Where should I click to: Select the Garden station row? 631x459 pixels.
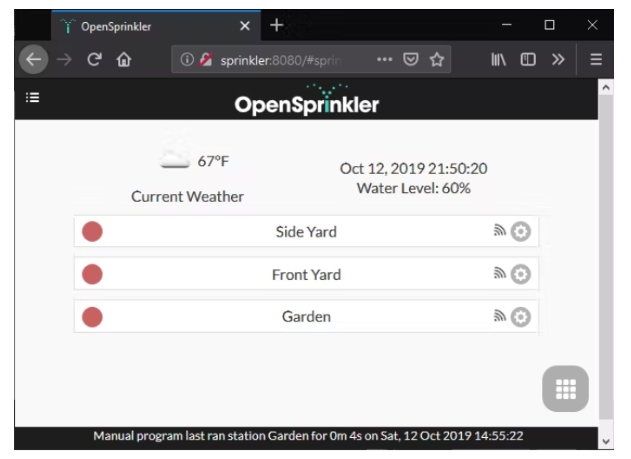tap(306, 317)
